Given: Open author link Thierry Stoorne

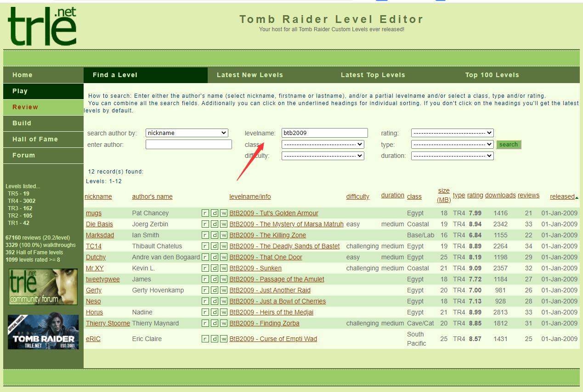Looking at the screenshot, I should [108, 323].
